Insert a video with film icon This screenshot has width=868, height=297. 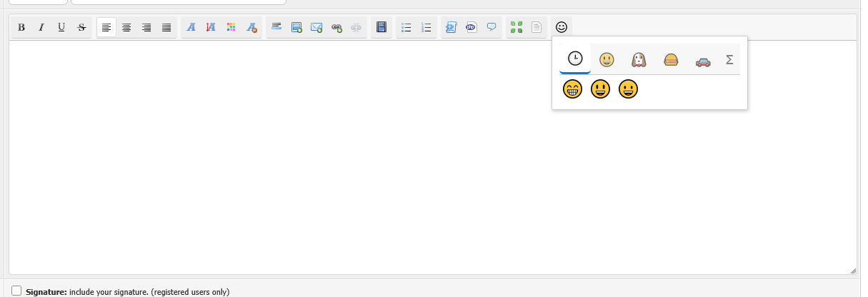click(x=381, y=28)
